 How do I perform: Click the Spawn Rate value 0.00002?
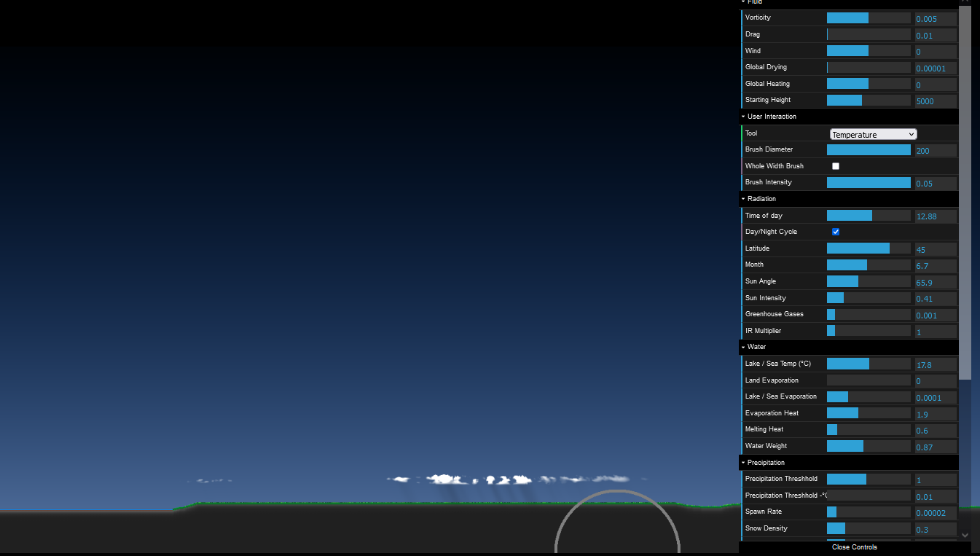coord(936,513)
